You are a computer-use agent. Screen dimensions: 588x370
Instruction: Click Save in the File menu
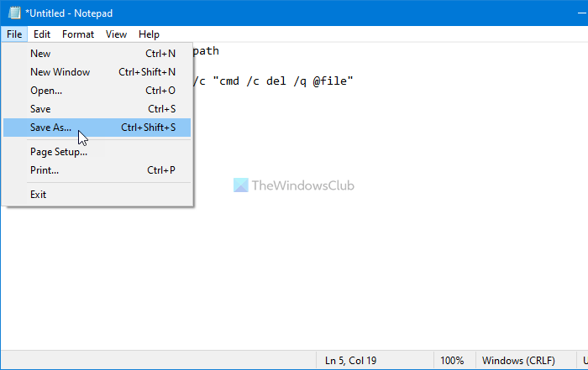point(97,109)
